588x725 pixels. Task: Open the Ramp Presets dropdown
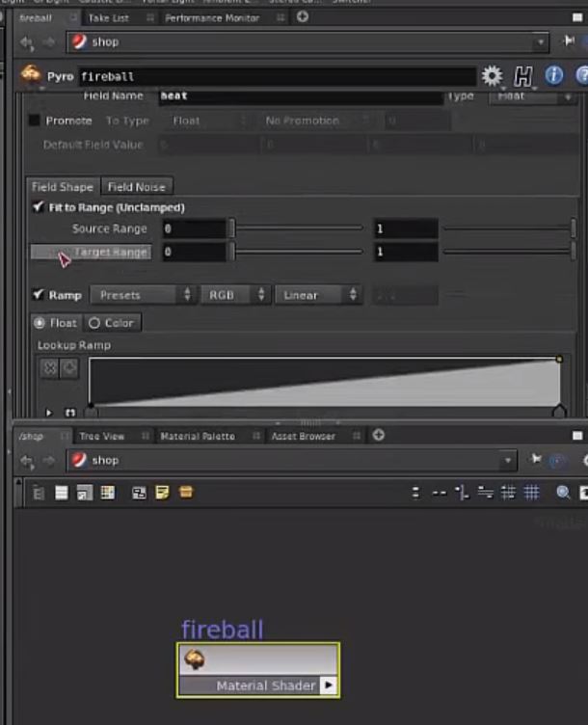(x=142, y=295)
